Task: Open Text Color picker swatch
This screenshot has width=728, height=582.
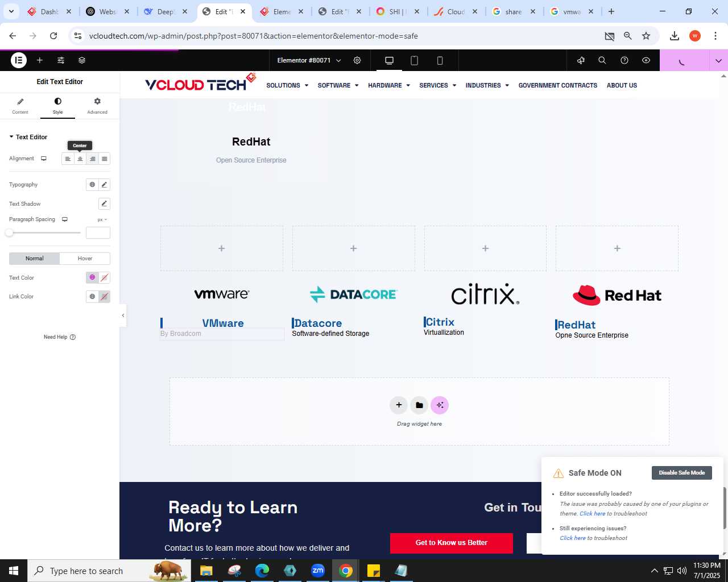Action: pos(104,277)
